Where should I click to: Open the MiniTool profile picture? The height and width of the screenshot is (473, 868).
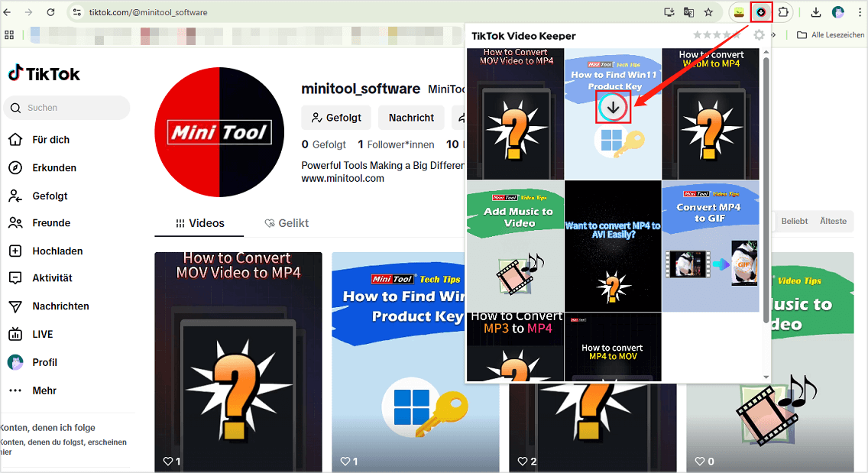pos(219,132)
